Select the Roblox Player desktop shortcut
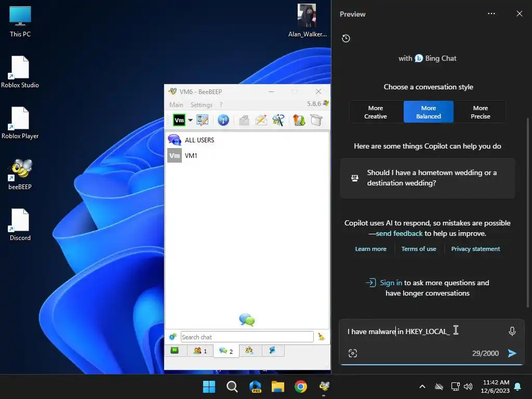 pos(20,123)
